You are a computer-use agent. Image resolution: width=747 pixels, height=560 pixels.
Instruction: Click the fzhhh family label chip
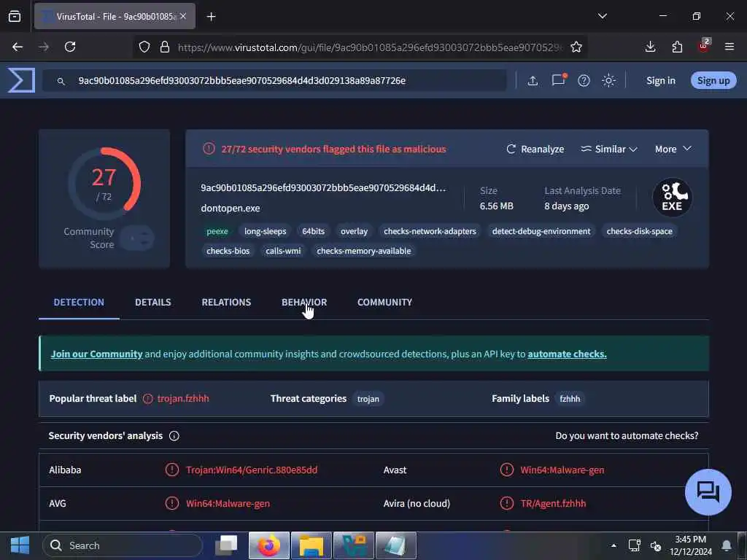point(570,399)
